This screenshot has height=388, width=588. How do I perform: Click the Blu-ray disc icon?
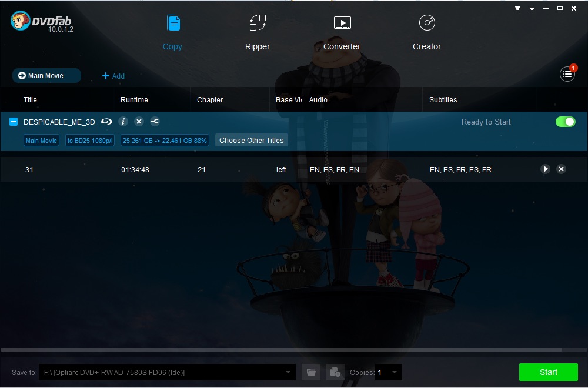(106, 122)
